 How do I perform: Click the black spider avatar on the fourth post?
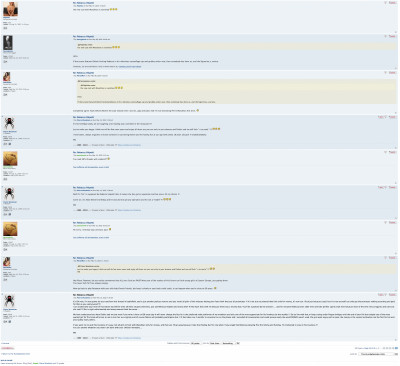pyautogui.click(x=10, y=123)
